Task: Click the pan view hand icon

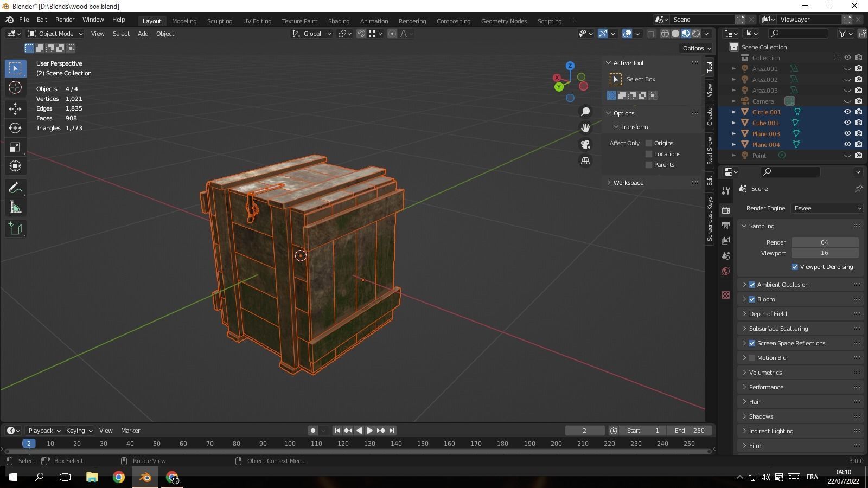Action: coord(585,128)
